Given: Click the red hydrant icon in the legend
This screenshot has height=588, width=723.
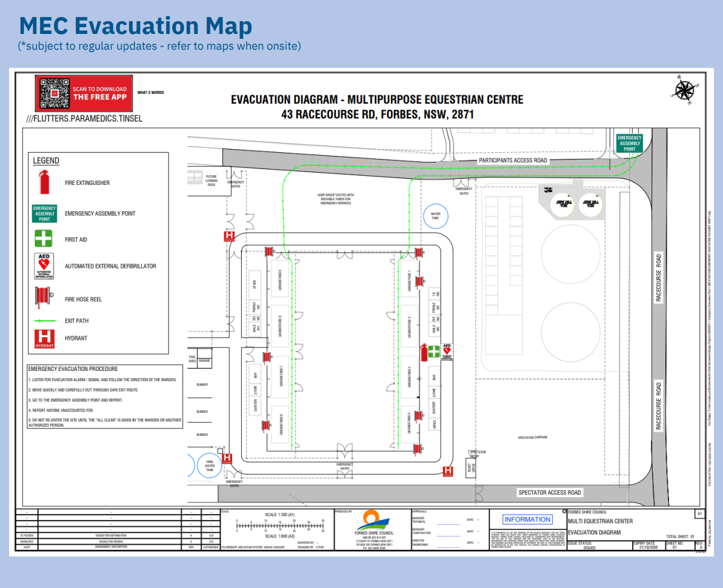Looking at the screenshot, I should (x=44, y=339).
